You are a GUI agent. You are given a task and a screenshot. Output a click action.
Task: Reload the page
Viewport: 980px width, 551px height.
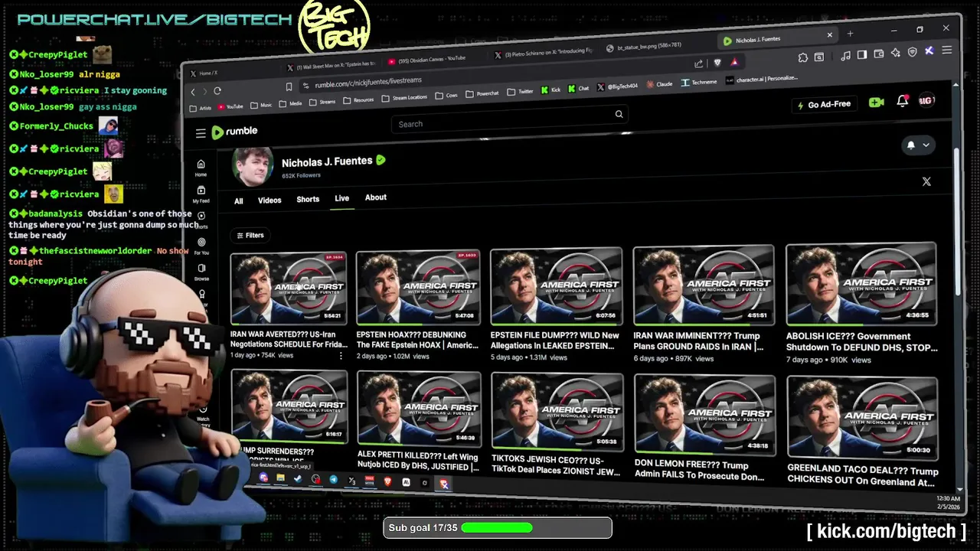[x=217, y=90]
